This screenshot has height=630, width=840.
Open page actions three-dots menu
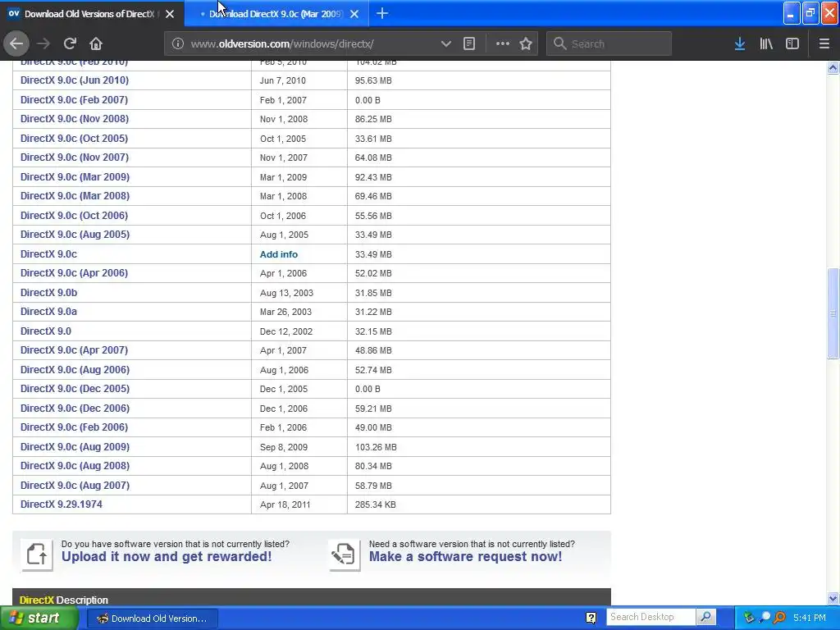pyautogui.click(x=503, y=43)
